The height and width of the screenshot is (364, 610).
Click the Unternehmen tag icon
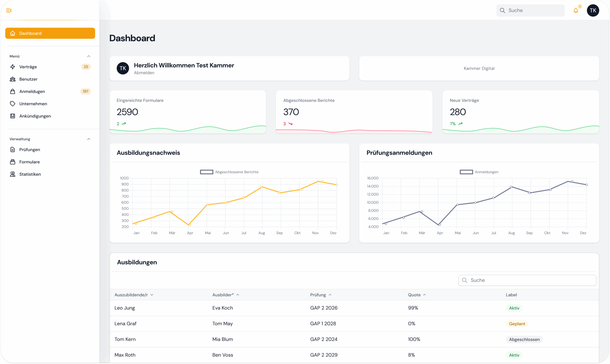coord(13,104)
